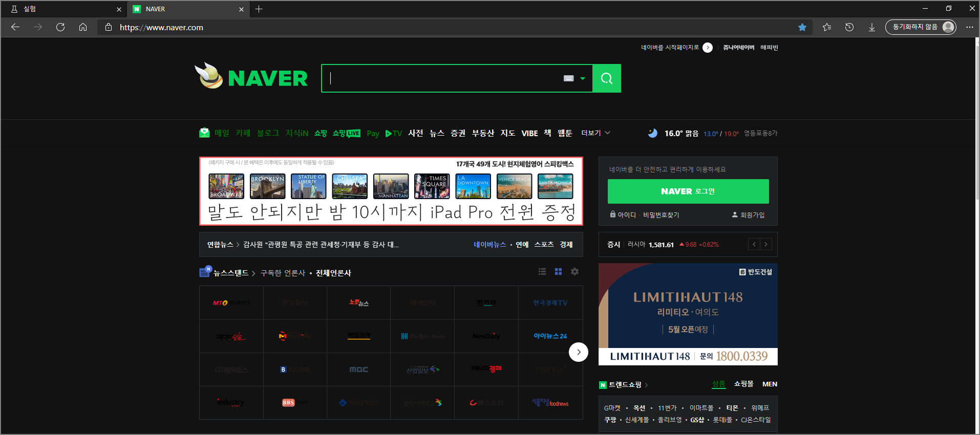The width and height of the screenshot is (980, 435).
Task: Click the browser back arrow
Action: tap(15, 27)
